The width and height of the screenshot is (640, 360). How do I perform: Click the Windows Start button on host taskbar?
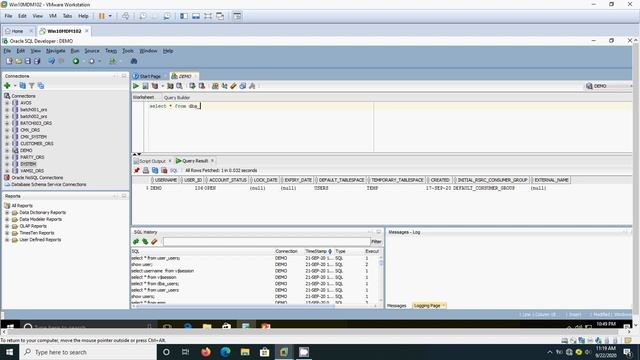(9, 352)
